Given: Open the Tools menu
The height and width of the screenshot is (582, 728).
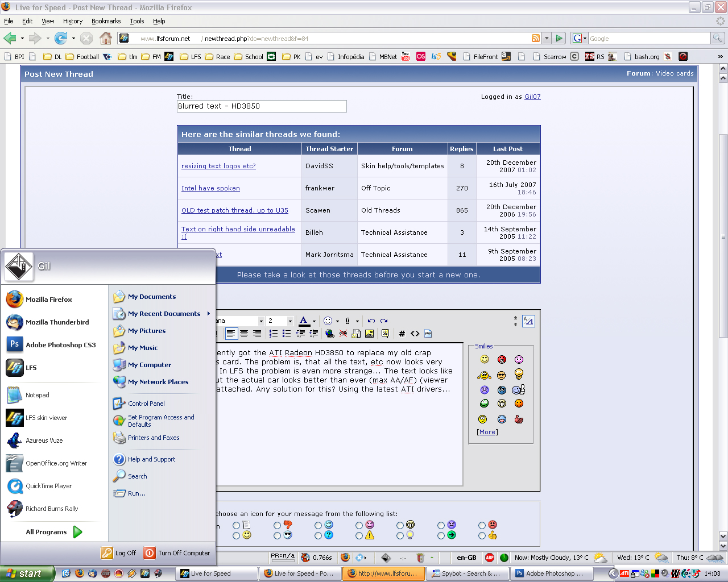Looking at the screenshot, I should point(137,21).
